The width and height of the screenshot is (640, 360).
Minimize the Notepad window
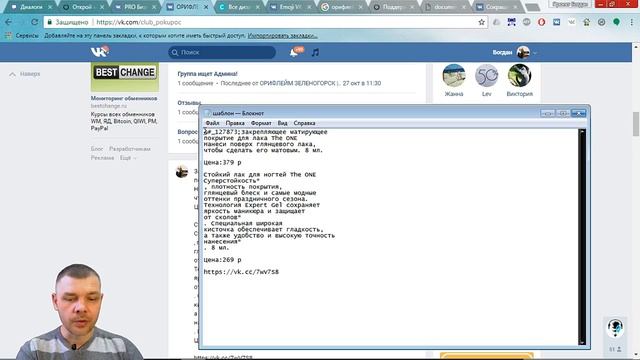(x=548, y=113)
